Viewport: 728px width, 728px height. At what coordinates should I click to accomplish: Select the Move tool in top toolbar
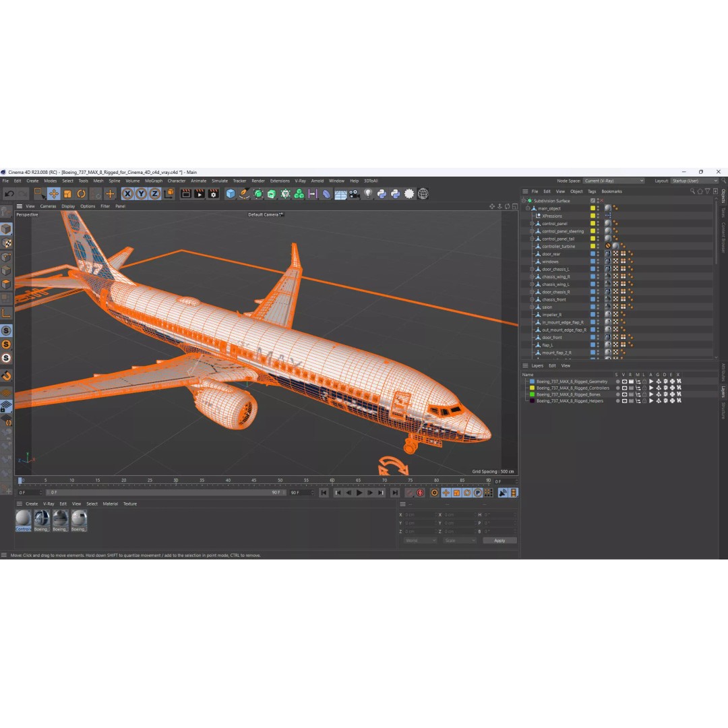54,194
